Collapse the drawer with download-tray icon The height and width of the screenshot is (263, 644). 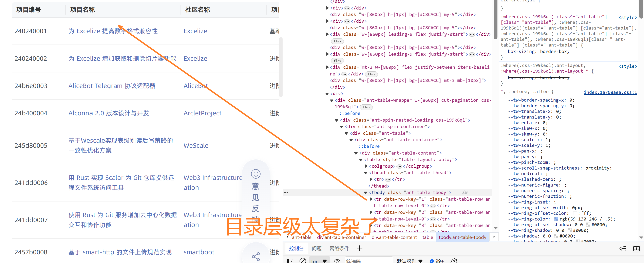[x=636, y=248]
